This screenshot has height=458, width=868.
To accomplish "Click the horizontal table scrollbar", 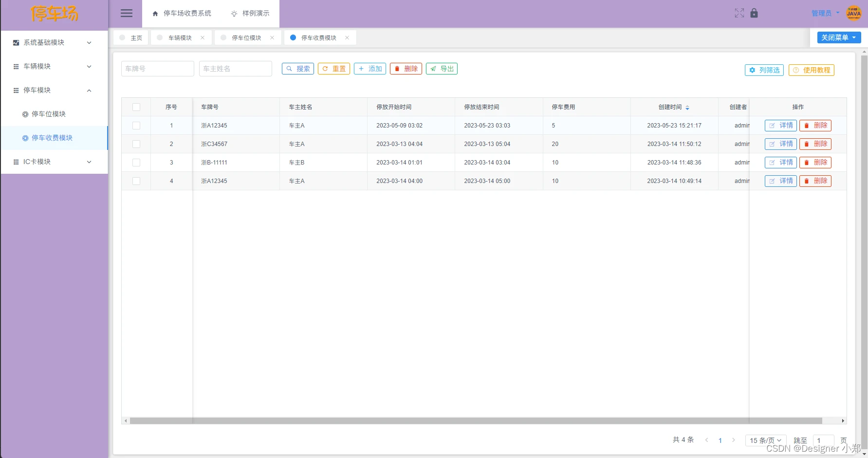I will (476, 421).
